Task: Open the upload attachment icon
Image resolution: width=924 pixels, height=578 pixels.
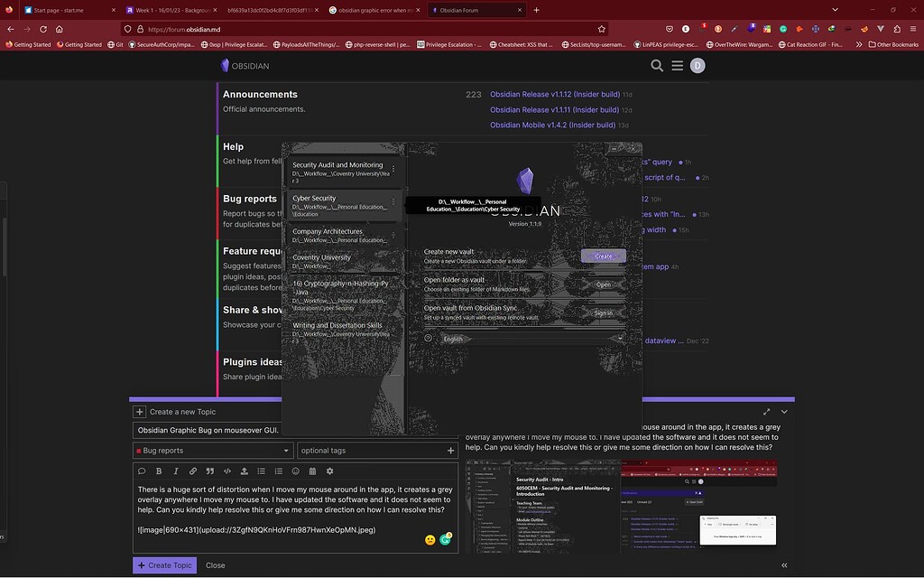Action: [x=244, y=471]
